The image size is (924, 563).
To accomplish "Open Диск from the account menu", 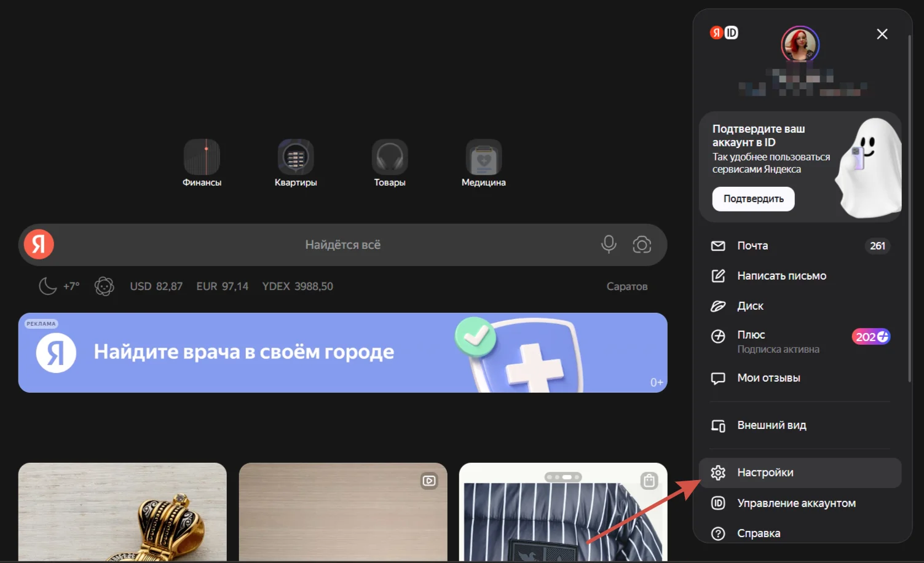I will pos(800,306).
